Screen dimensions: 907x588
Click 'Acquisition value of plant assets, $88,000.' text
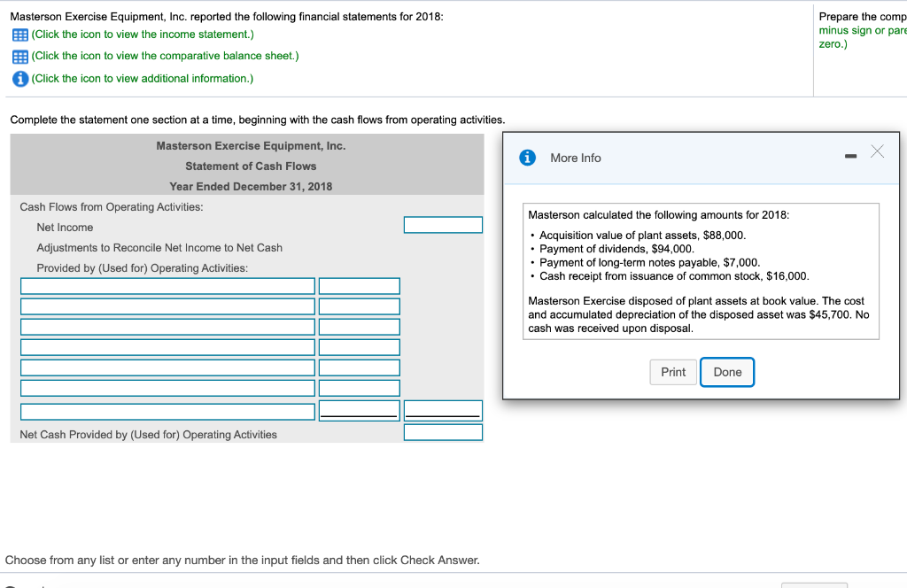643,236
